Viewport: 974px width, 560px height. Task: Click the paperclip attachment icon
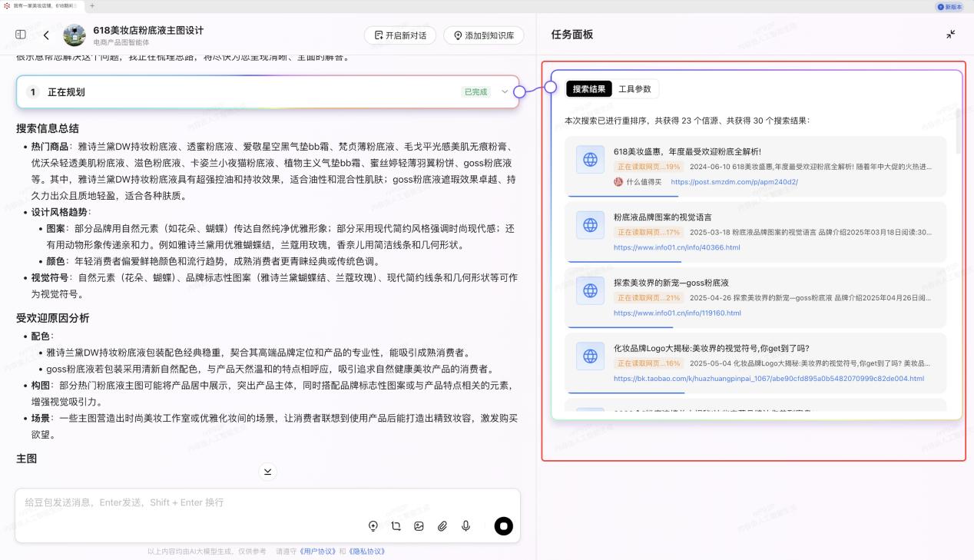pyautogui.click(x=442, y=526)
